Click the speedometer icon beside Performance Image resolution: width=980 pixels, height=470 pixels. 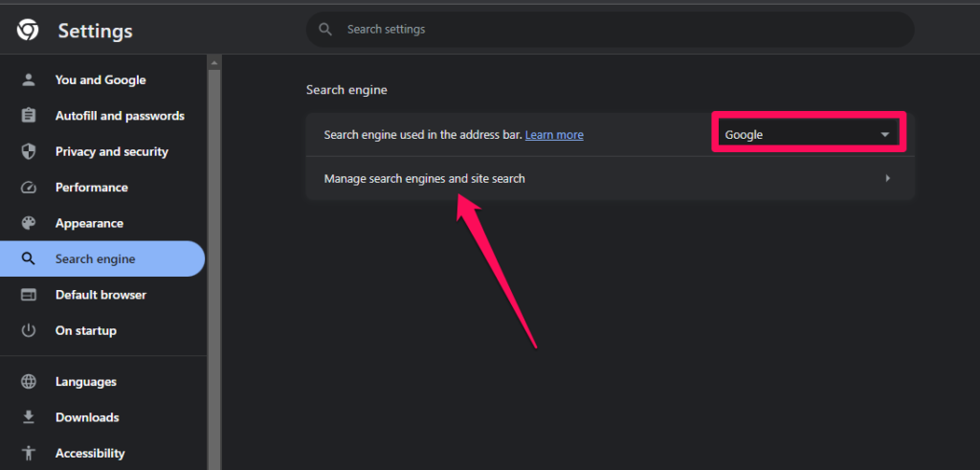(x=29, y=188)
